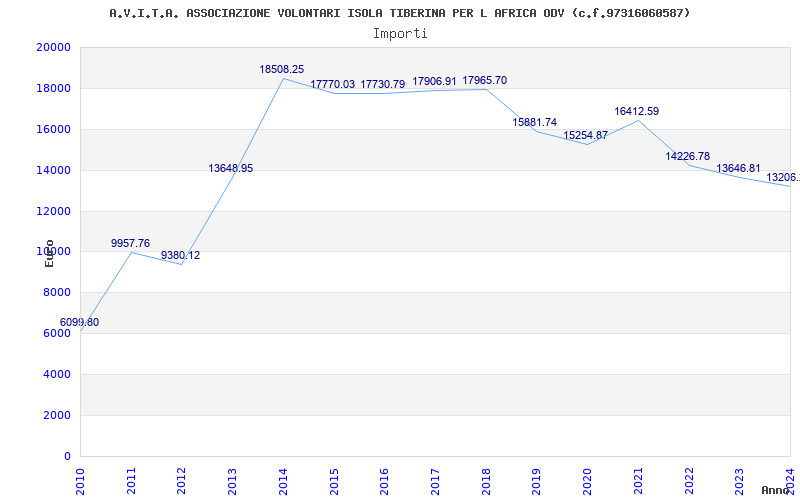Click the x-axis year 2017

point(435,481)
